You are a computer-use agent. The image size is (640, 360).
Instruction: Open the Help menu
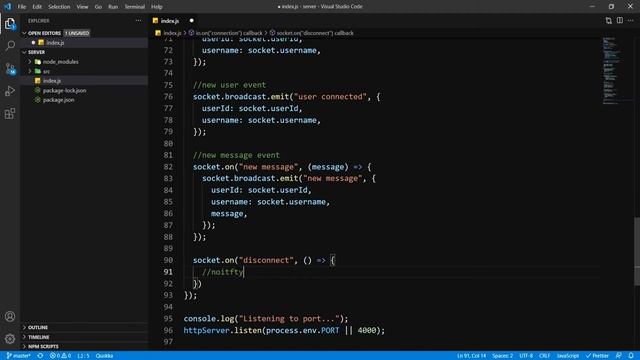click(x=157, y=7)
